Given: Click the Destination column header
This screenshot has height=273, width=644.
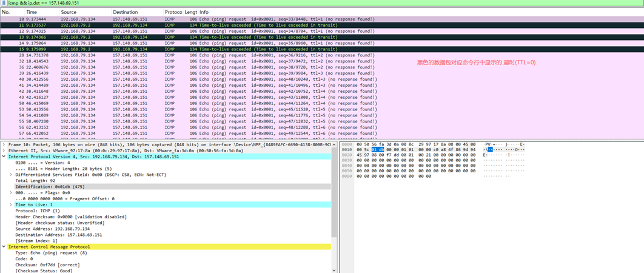Looking at the screenshot, I should (125, 12).
